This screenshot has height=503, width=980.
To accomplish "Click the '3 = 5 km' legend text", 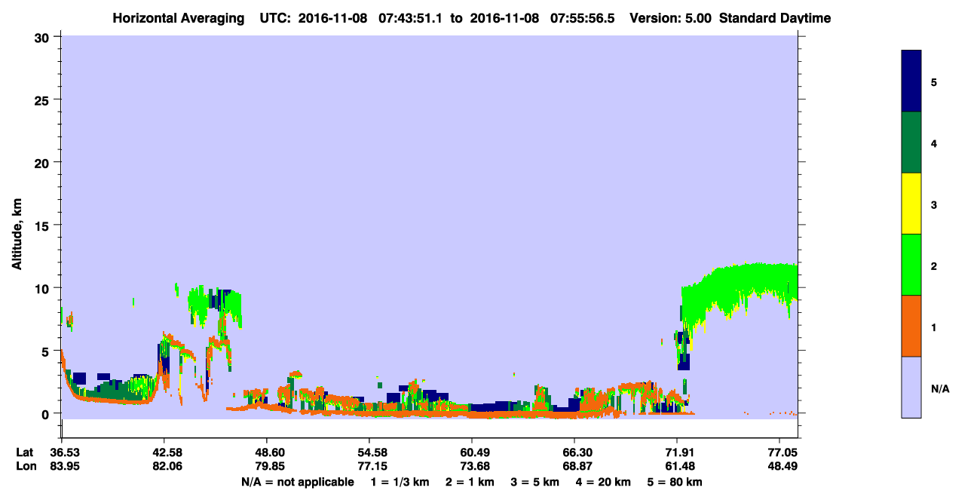I will click(535, 482).
